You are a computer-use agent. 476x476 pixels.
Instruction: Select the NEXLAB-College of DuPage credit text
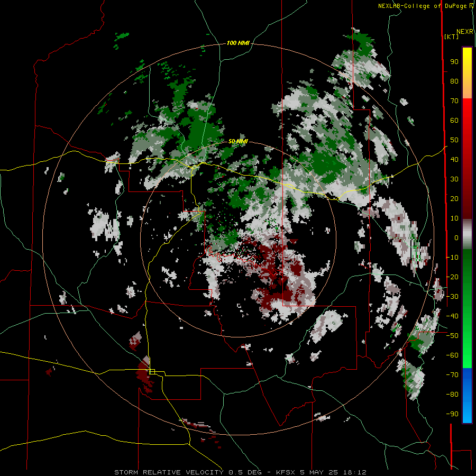pyautogui.click(x=425, y=6)
